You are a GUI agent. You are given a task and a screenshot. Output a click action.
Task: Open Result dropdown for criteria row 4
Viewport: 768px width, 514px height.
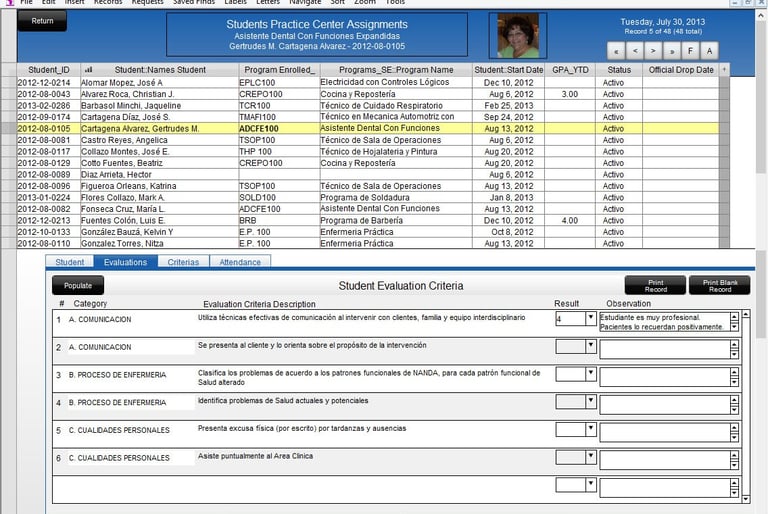pos(591,401)
